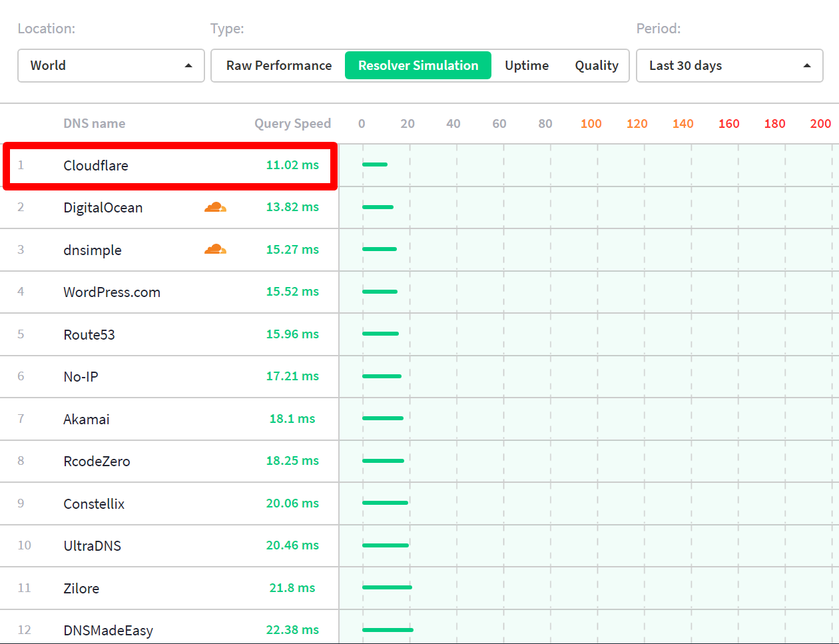The width and height of the screenshot is (839, 644).
Task: Click the 160 scale label
Action: coord(729,123)
